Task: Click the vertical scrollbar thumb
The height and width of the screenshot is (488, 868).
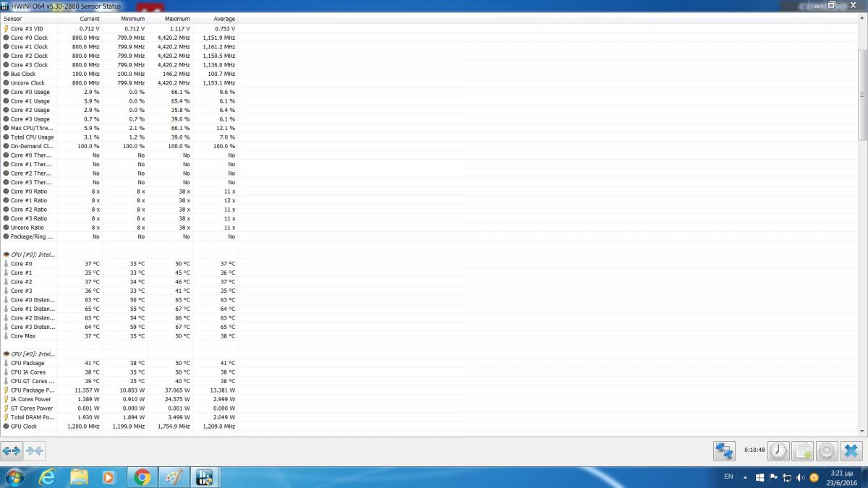Action: coord(862,95)
